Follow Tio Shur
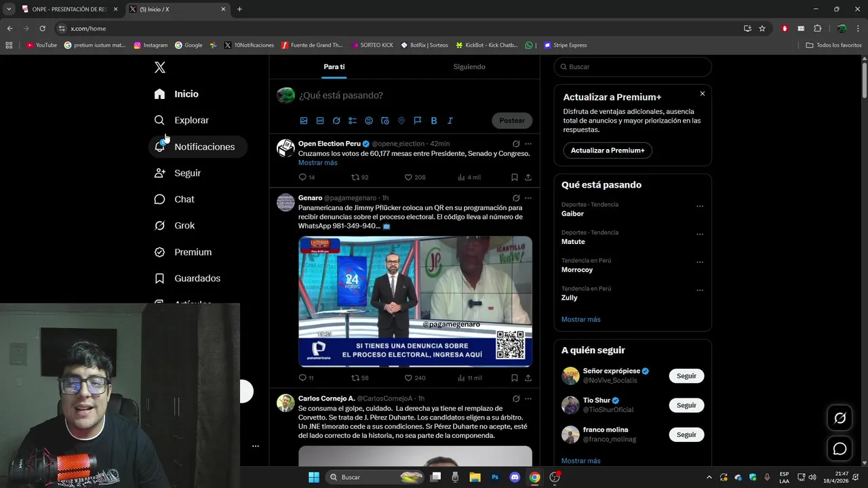868x488 pixels. (686, 405)
